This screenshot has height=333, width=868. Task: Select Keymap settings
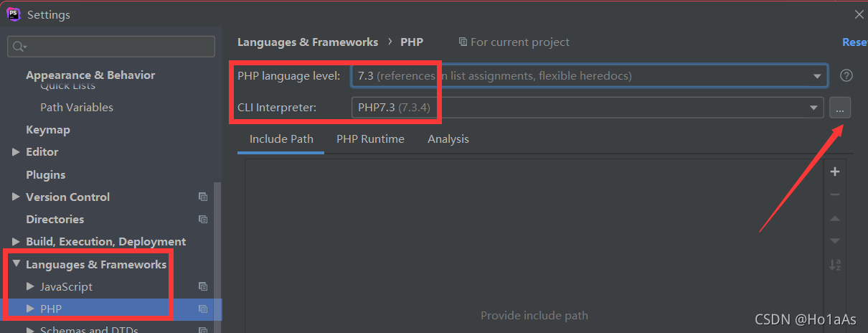(x=48, y=130)
